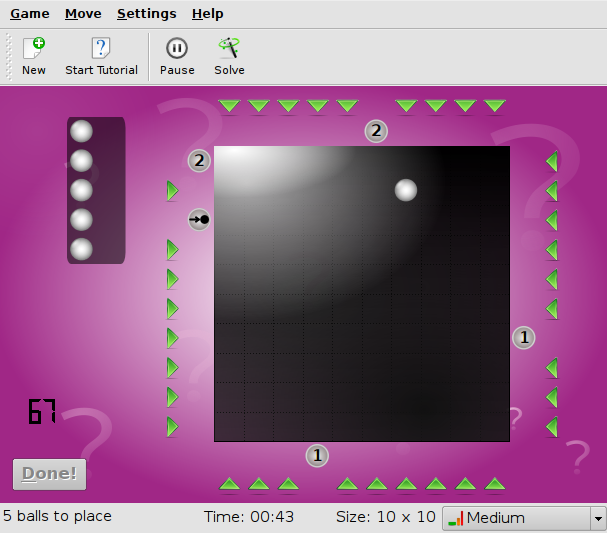Screen dimensions: 607x533
Task: Open the Medium difficulty dropdown
Action: click(x=525, y=518)
